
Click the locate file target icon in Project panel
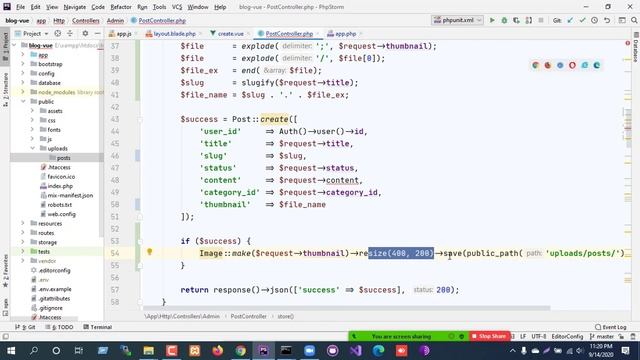tap(58, 33)
